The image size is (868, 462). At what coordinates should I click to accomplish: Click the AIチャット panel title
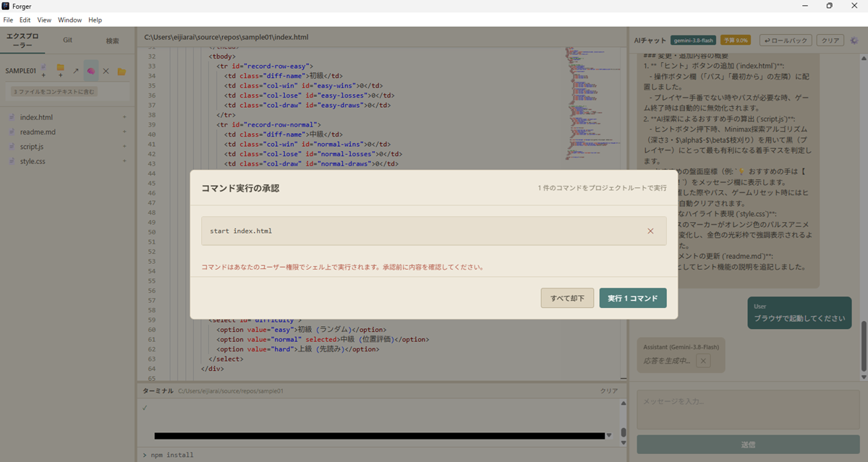pos(649,40)
